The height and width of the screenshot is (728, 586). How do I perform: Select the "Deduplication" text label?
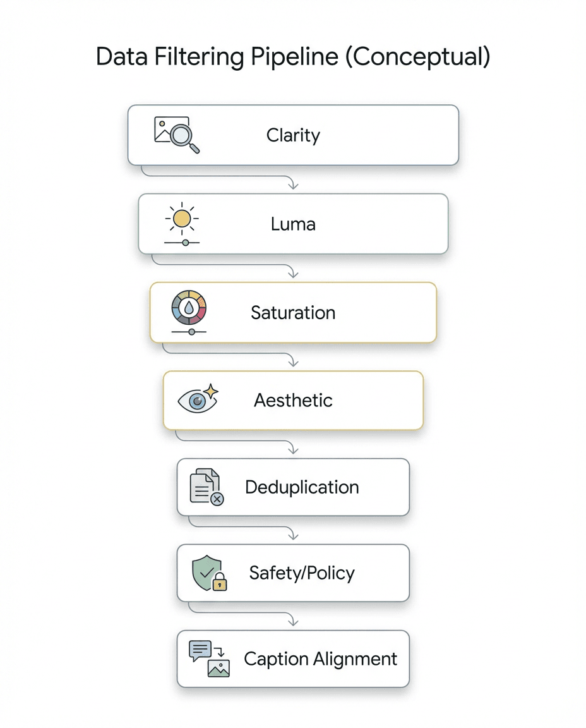tap(302, 487)
